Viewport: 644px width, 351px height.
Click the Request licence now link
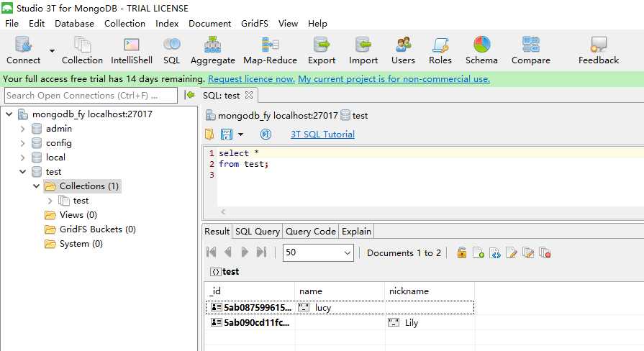pyautogui.click(x=251, y=79)
